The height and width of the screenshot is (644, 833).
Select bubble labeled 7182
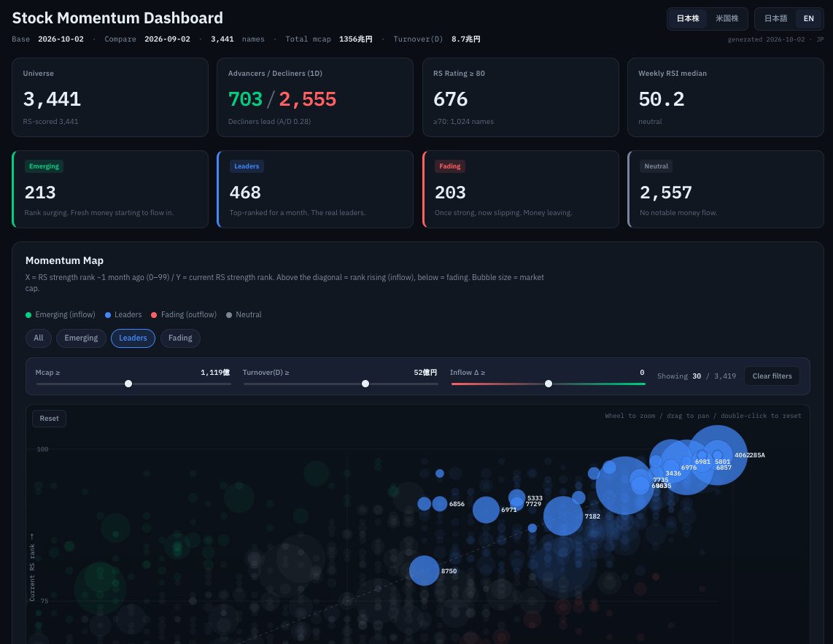tap(563, 516)
